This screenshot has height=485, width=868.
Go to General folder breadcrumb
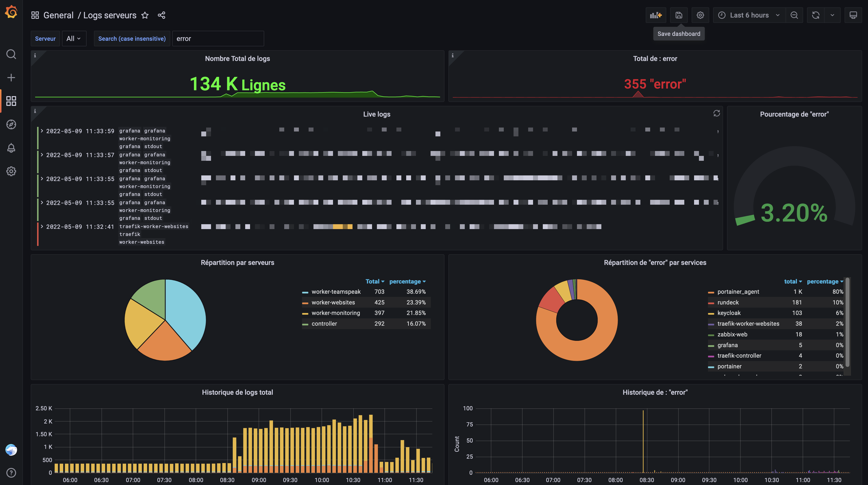58,15
